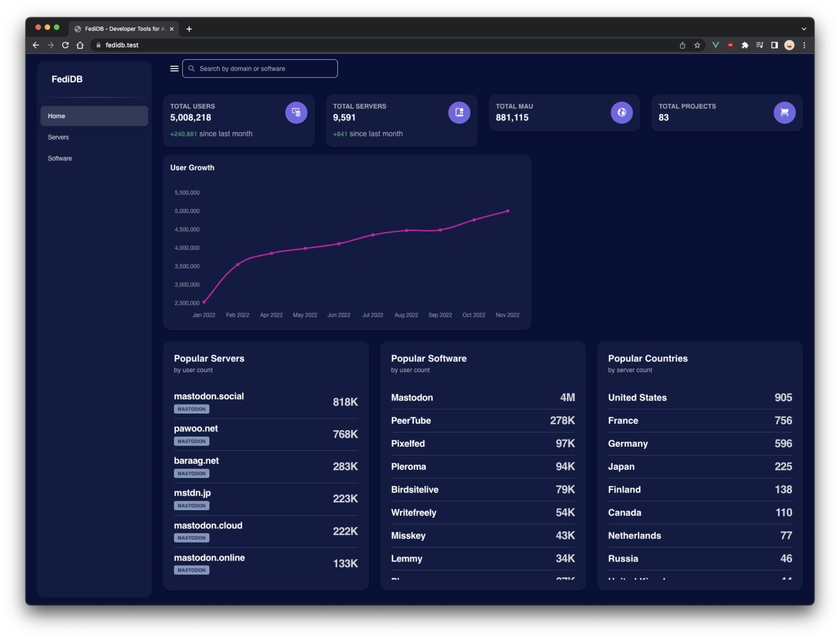This screenshot has width=840, height=639.
Task: Click the Total Users purple icon
Action: point(296,112)
